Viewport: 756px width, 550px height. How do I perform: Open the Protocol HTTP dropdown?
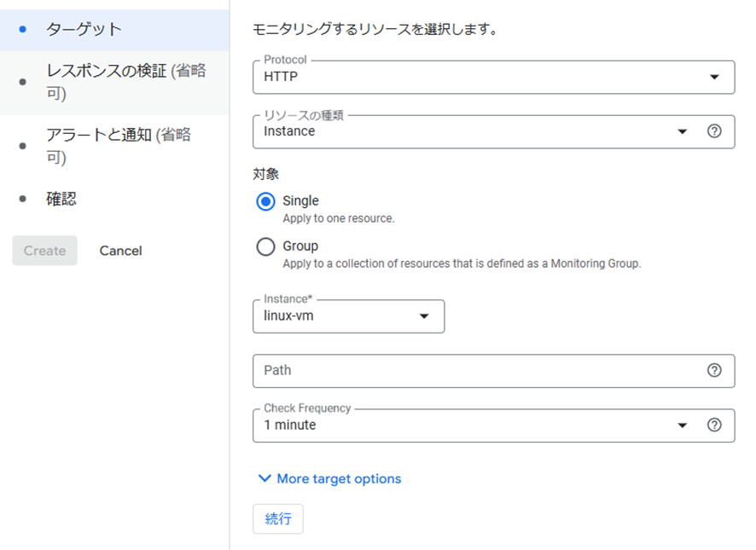[494, 77]
